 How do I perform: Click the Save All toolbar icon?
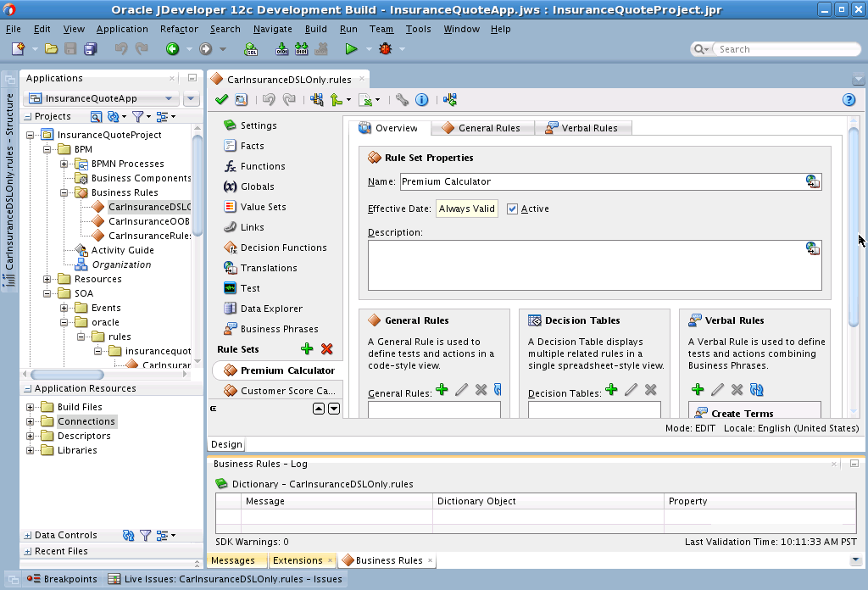90,49
